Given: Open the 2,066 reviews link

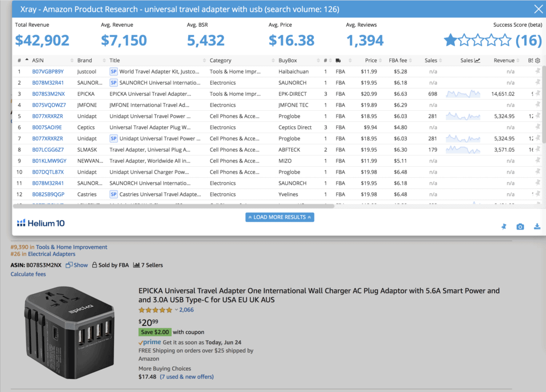Looking at the screenshot, I should click(x=186, y=310).
